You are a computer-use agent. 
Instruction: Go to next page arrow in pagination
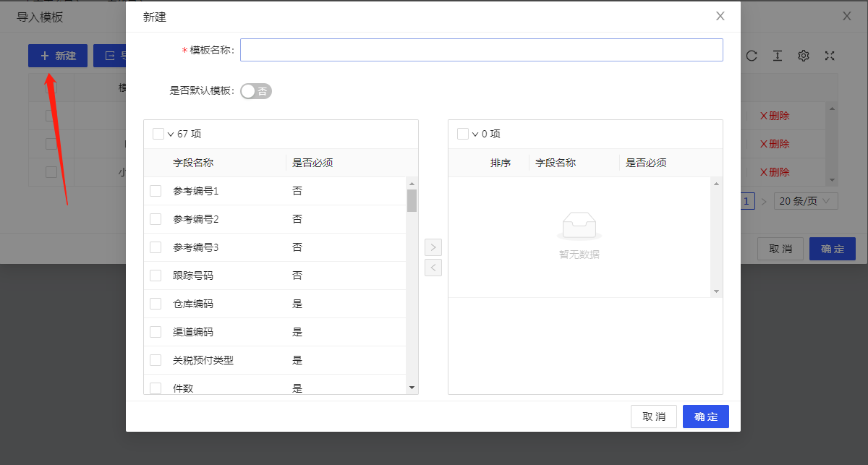pos(764,201)
